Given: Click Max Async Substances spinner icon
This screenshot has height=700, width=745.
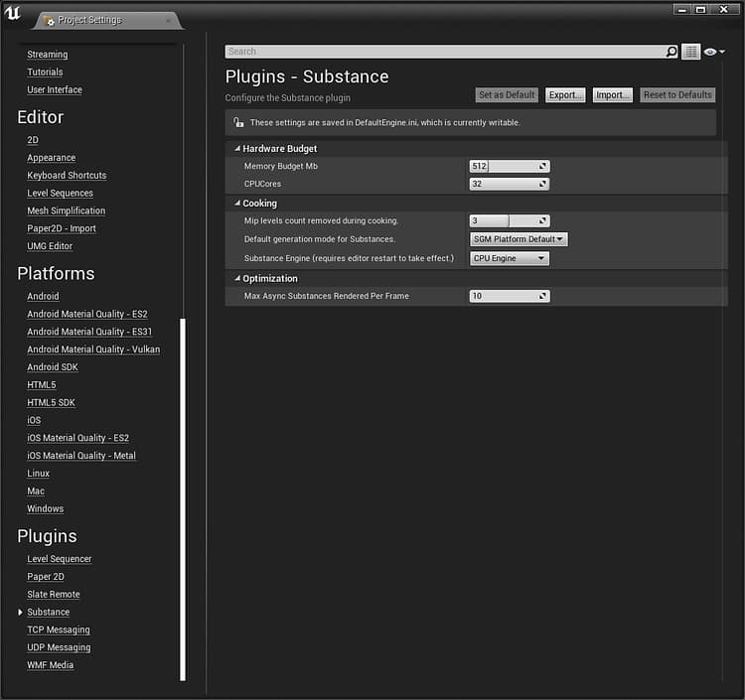Looking at the screenshot, I should click(x=542, y=296).
